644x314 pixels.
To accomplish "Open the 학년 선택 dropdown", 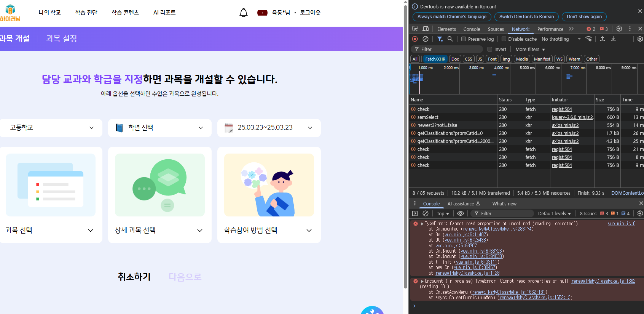I will (x=160, y=128).
